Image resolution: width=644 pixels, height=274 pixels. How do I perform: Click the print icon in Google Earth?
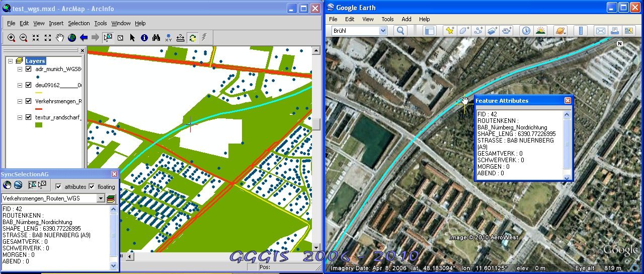(x=614, y=31)
